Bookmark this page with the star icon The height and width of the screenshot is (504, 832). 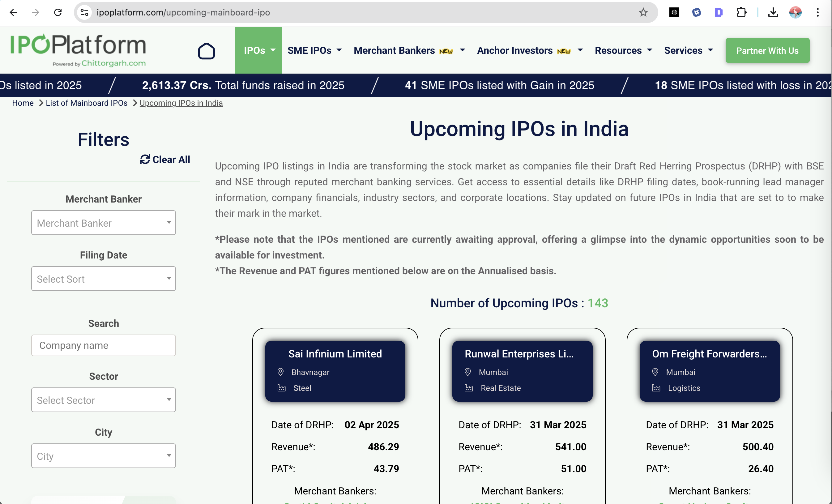click(643, 12)
